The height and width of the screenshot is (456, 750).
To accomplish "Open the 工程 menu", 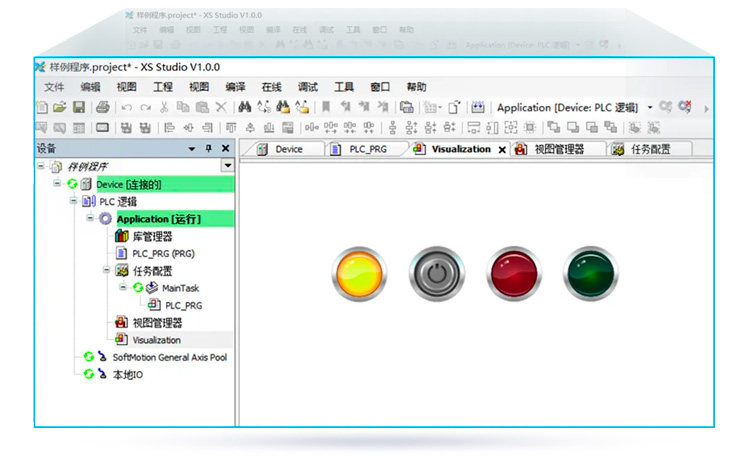I will tap(163, 87).
